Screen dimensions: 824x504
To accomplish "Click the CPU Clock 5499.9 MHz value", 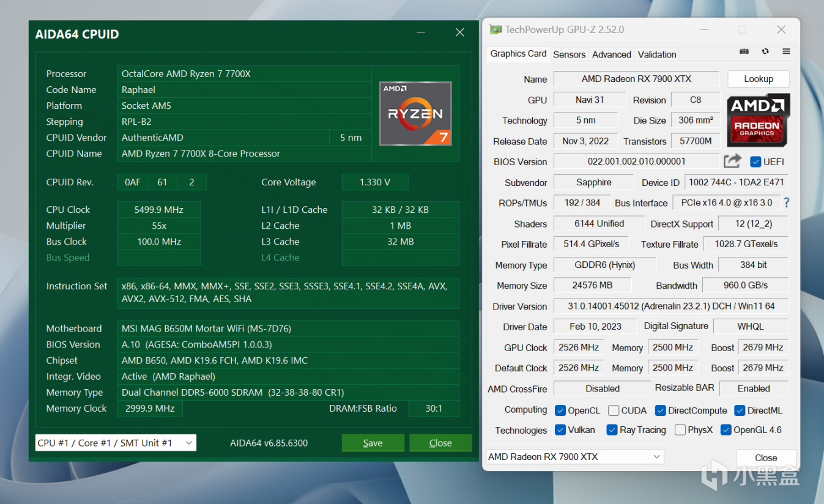I will pyautogui.click(x=159, y=210).
